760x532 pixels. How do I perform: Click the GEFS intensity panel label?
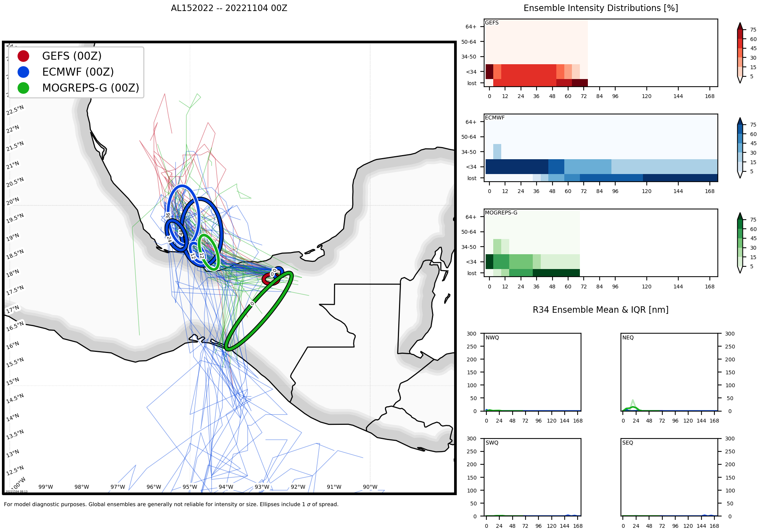click(492, 23)
